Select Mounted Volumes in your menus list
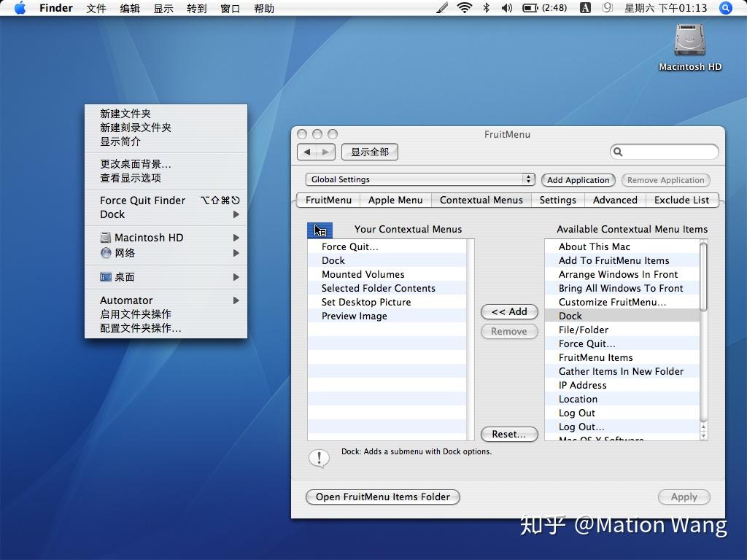The height and width of the screenshot is (560, 747). tap(387, 274)
